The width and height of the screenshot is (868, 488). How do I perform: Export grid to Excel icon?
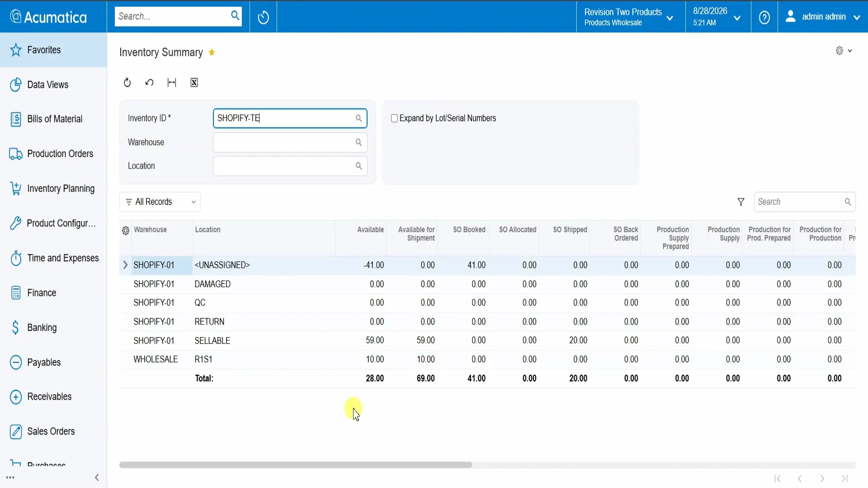194,82
